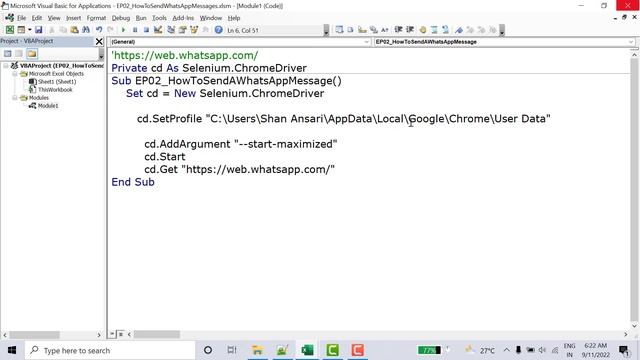Switch to Full Module View button

click(x=121, y=334)
